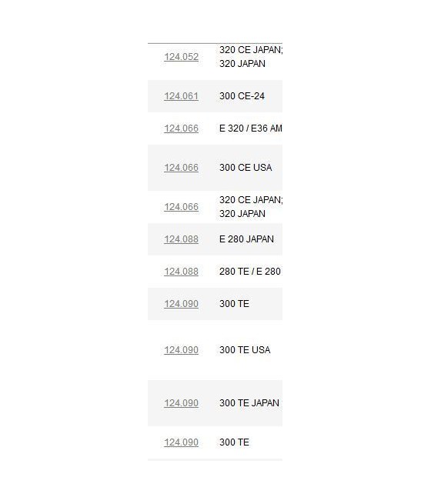Click 320 JAPAN text in the 124.066 row
This screenshot has height=504, width=431.
point(242,214)
